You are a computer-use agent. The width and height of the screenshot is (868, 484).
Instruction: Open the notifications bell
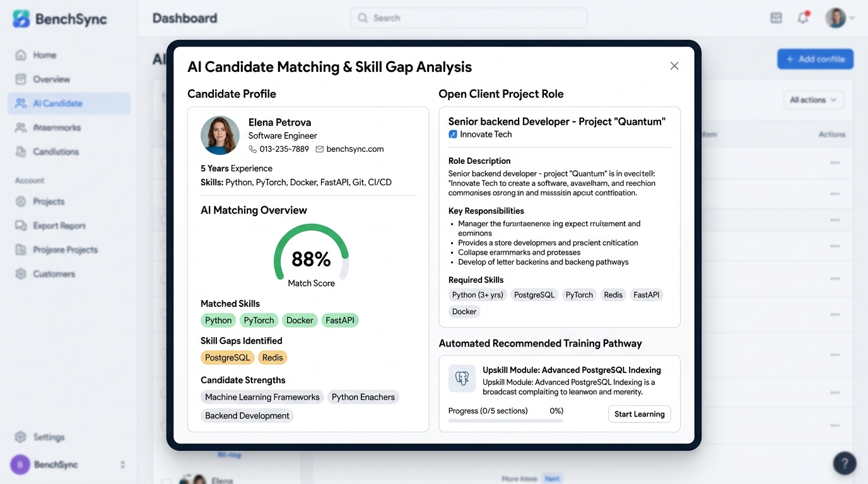(803, 18)
